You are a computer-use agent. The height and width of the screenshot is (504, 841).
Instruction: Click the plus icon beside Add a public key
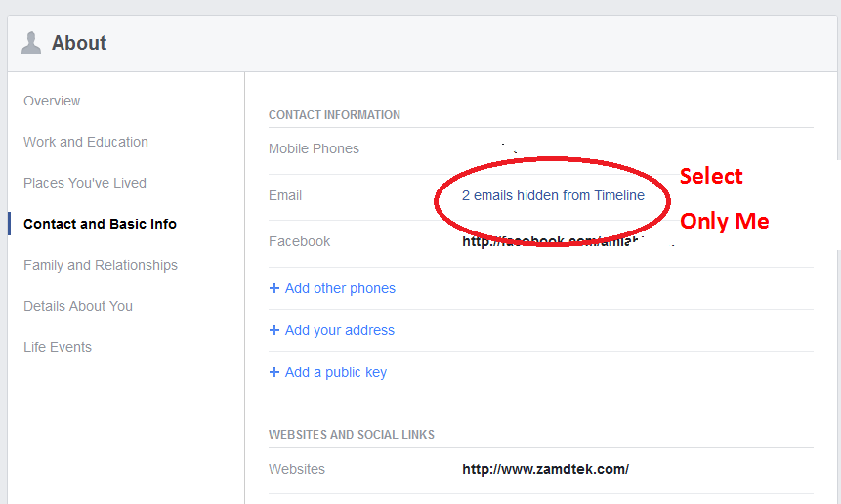pyautogui.click(x=274, y=372)
